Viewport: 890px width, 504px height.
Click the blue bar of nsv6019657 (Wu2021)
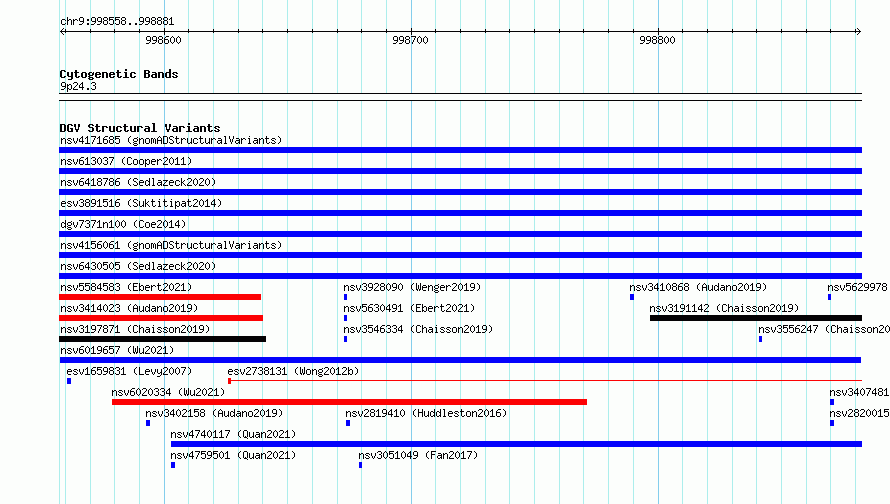[460, 360]
